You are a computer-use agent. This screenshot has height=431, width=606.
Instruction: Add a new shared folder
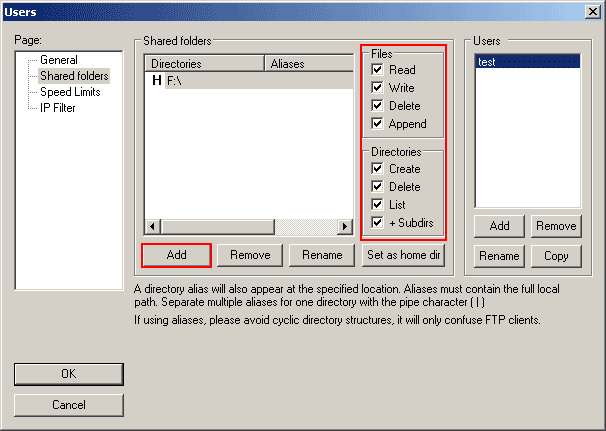[176, 255]
